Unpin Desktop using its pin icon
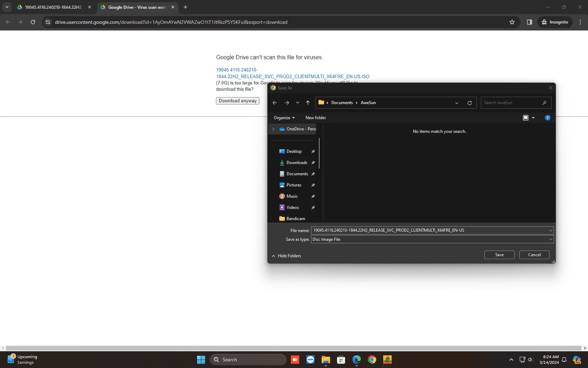 (x=313, y=151)
